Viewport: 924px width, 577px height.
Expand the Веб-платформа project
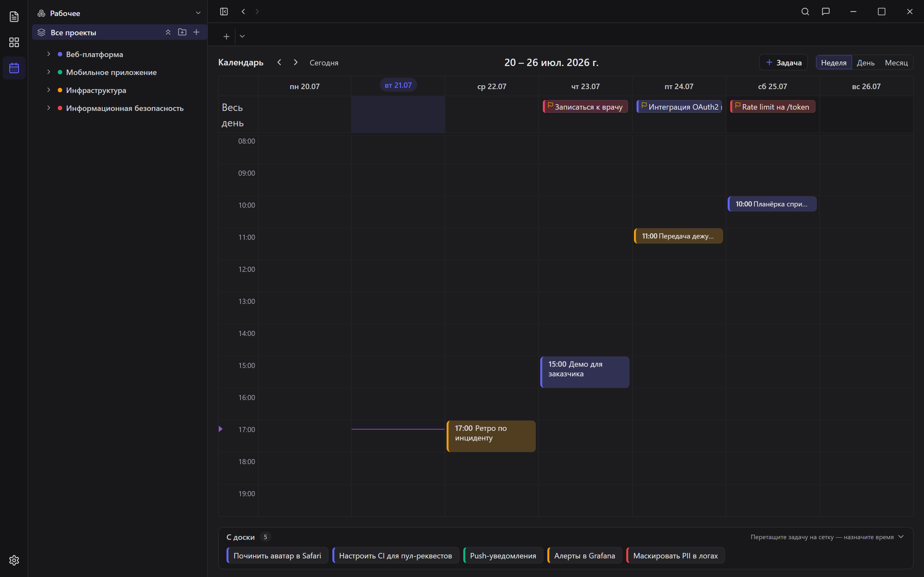coord(48,54)
